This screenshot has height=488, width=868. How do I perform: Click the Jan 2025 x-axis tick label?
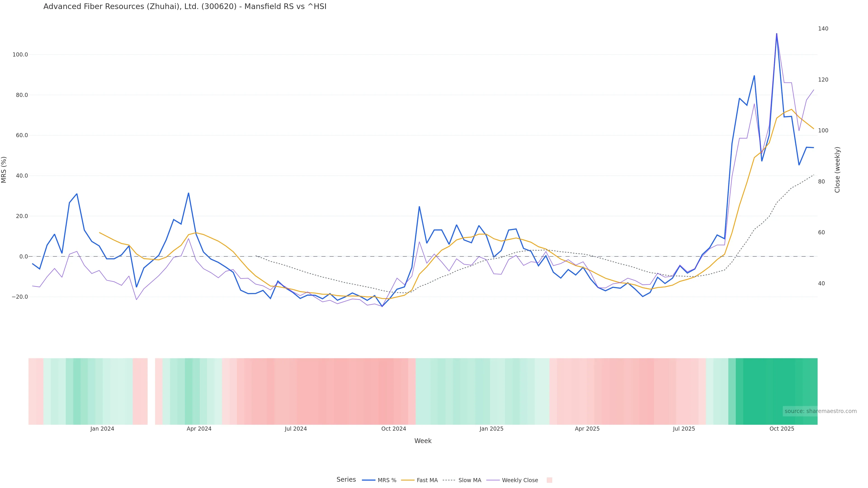[491, 429]
